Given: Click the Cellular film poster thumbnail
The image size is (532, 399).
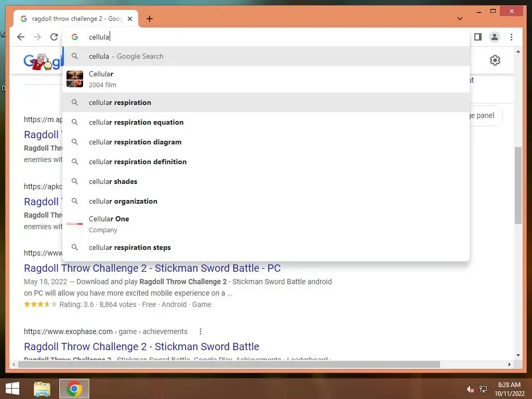Looking at the screenshot, I should coord(75,79).
